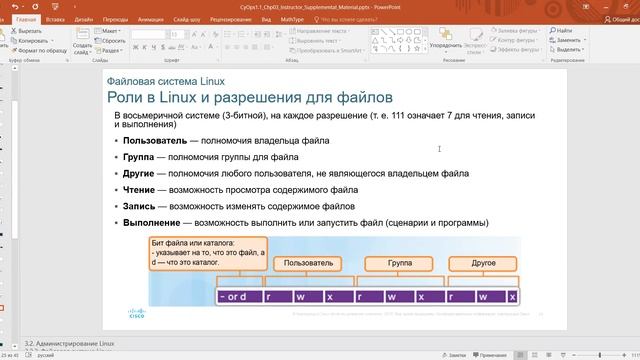Toggle the Заметки notes pane
640x360 pixels.
(453, 355)
